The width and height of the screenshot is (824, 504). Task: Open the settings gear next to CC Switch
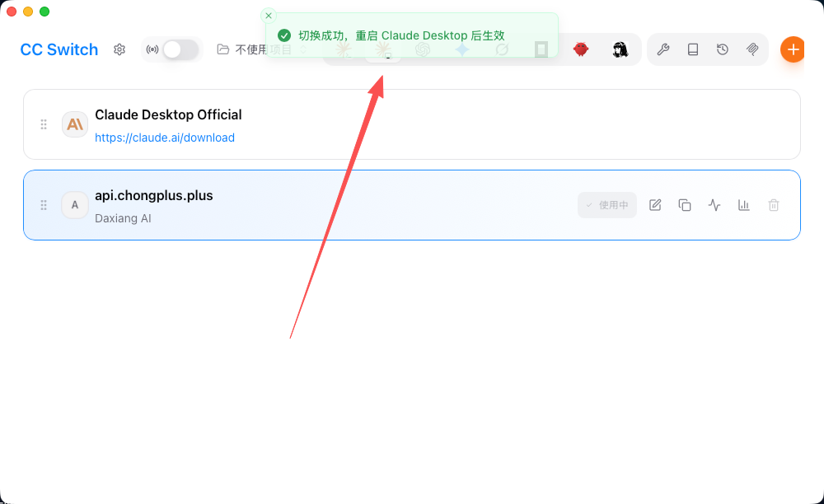click(119, 49)
